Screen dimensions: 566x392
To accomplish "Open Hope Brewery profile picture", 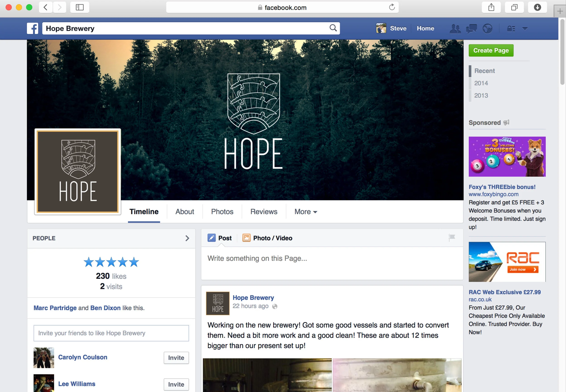I will (x=78, y=171).
